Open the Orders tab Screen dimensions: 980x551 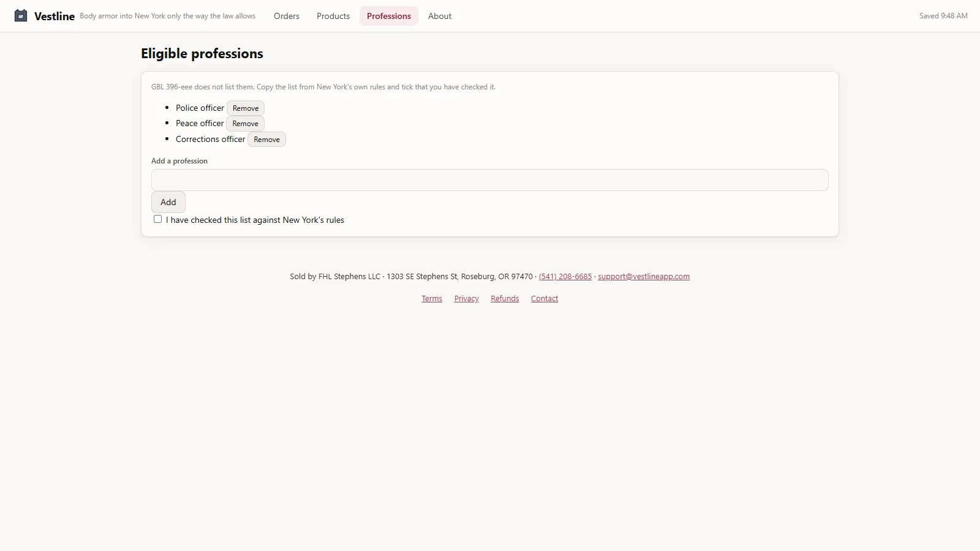pos(287,16)
